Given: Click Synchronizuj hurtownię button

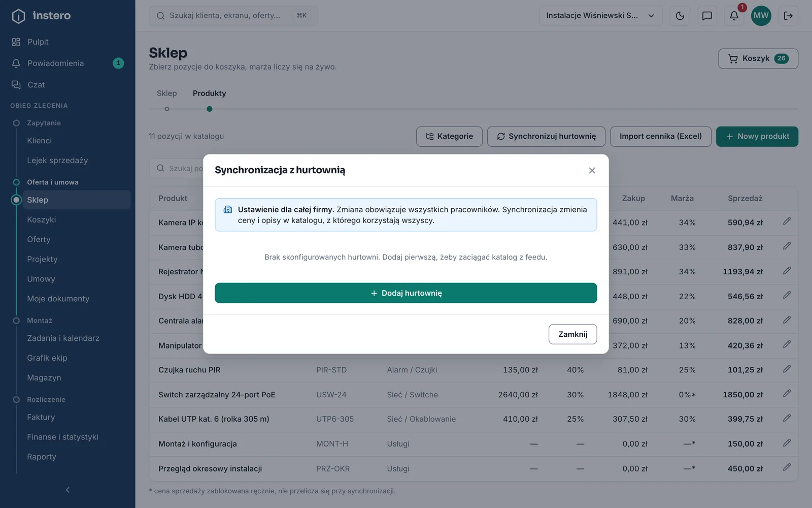Looking at the screenshot, I should [x=546, y=136].
